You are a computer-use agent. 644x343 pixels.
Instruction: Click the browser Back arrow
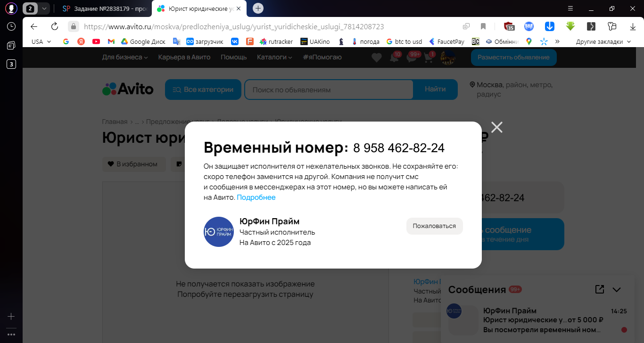coord(34,26)
